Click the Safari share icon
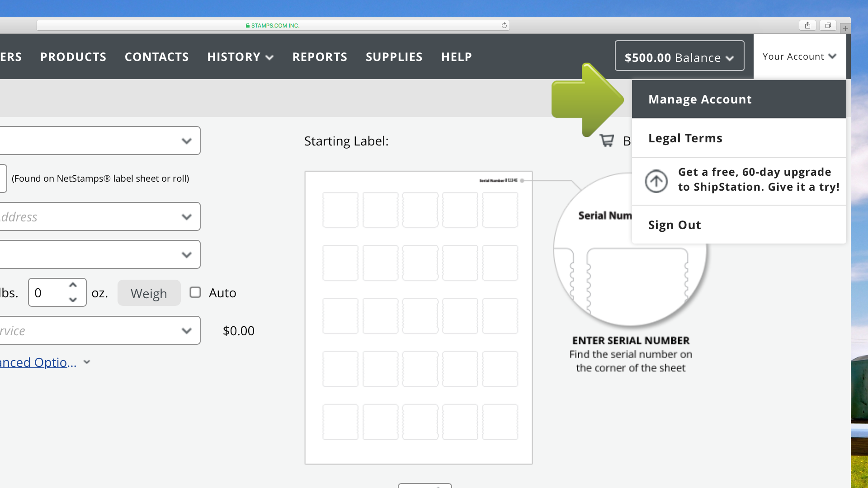The height and width of the screenshot is (488, 868). (807, 25)
